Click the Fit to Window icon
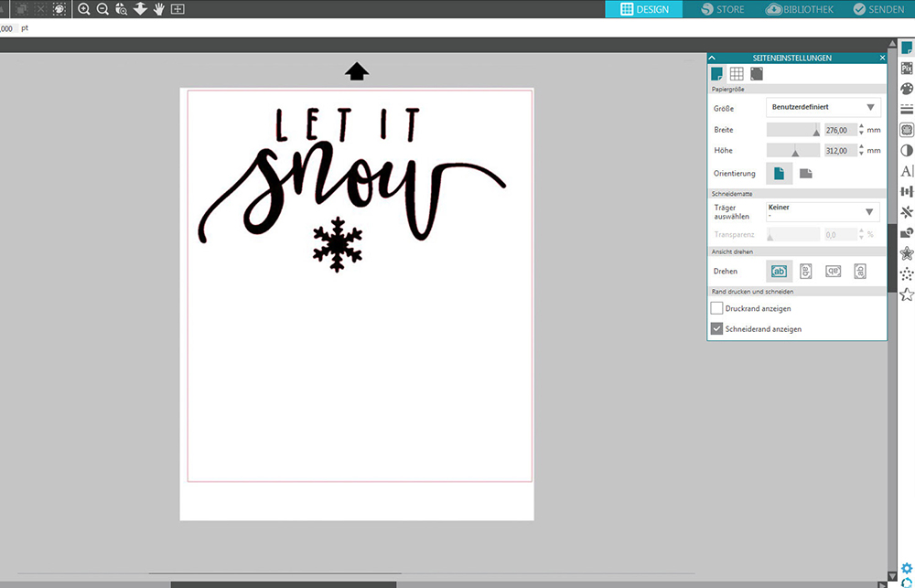Viewport: 915px width, 588px height. pos(178,9)
